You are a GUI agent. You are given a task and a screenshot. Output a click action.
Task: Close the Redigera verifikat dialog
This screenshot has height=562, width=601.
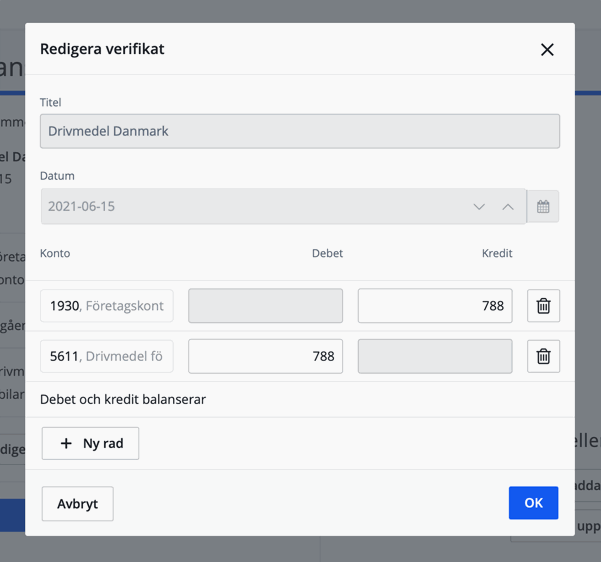pos(547,49)
